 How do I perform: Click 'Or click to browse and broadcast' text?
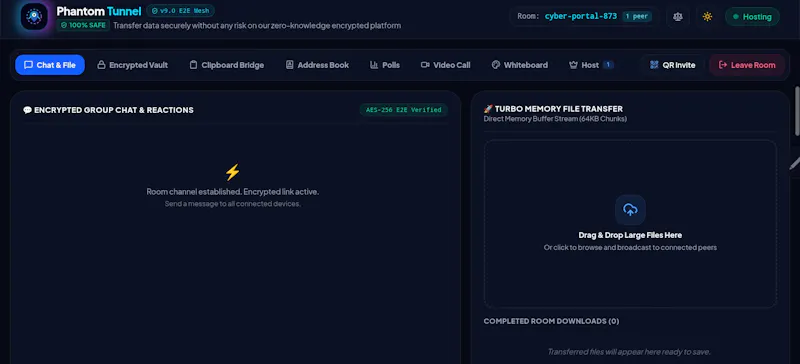[x=630, y=248]
